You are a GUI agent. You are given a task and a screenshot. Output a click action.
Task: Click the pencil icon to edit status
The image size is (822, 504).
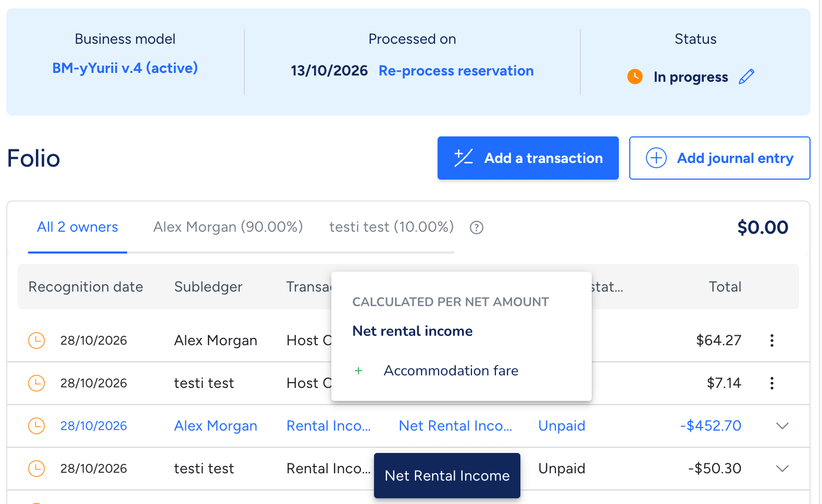pyautogui.click(x=746, y=77)
